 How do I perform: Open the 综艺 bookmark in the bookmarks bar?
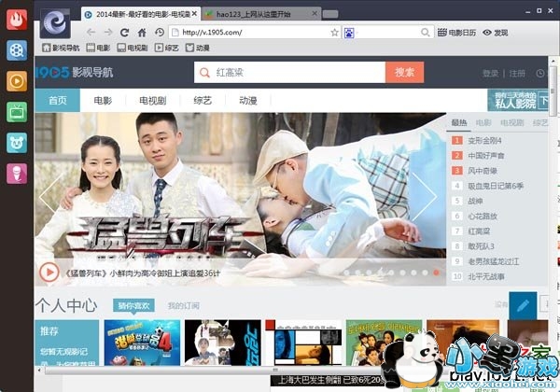[166, 48]
